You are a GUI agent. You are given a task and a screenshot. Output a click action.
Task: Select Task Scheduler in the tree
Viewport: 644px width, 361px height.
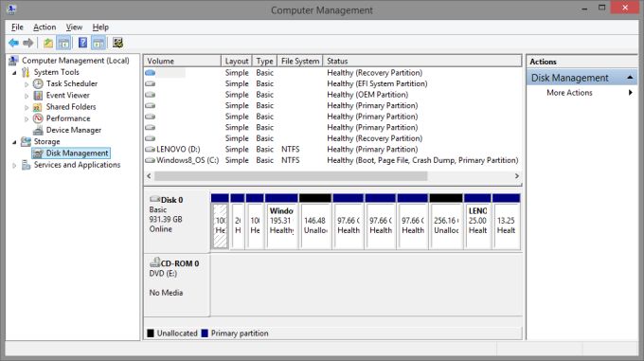pos(71,83)
